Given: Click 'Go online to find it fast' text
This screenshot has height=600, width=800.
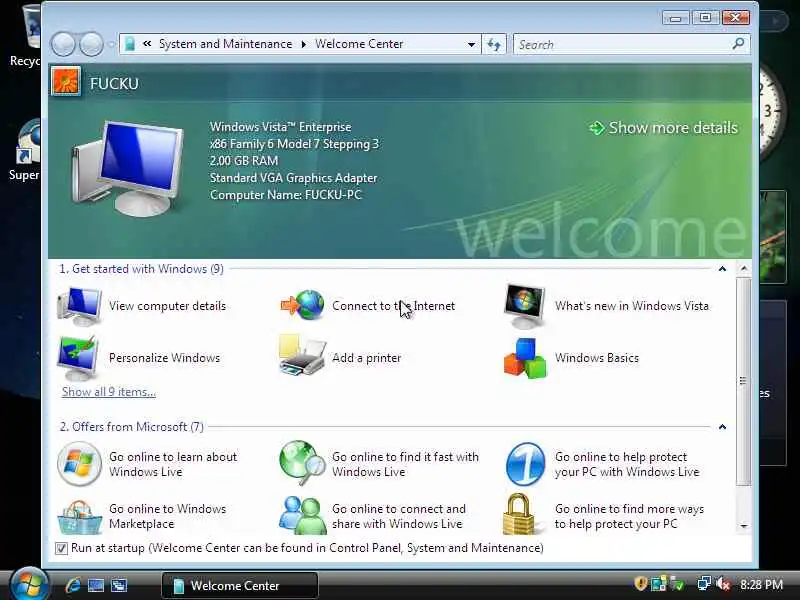Looking at the screenshot, I should click(406, 464).
